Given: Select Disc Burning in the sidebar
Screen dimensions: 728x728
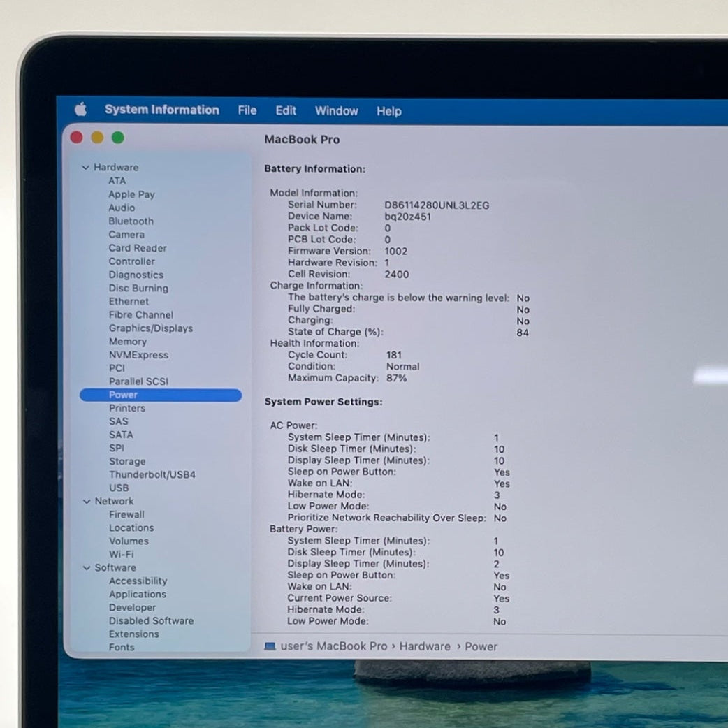Looking at the screenshot, I should pos(138,289).
